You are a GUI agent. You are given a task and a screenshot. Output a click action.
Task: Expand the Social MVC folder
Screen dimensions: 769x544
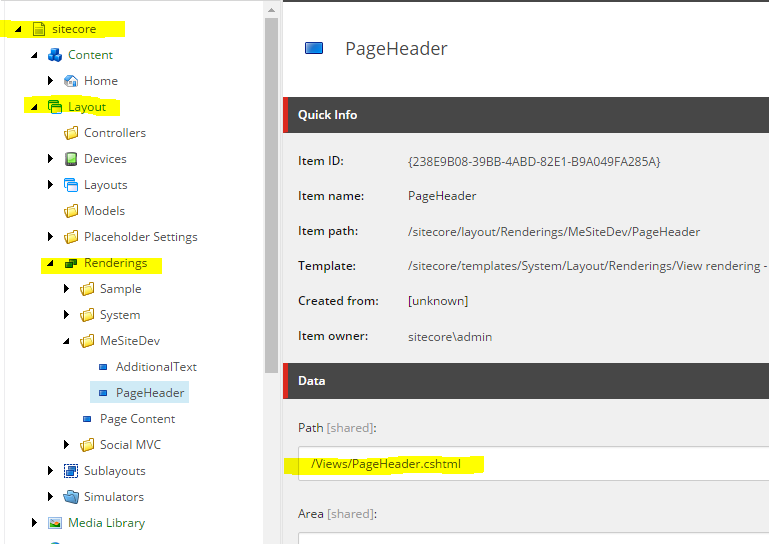[66, 444]
